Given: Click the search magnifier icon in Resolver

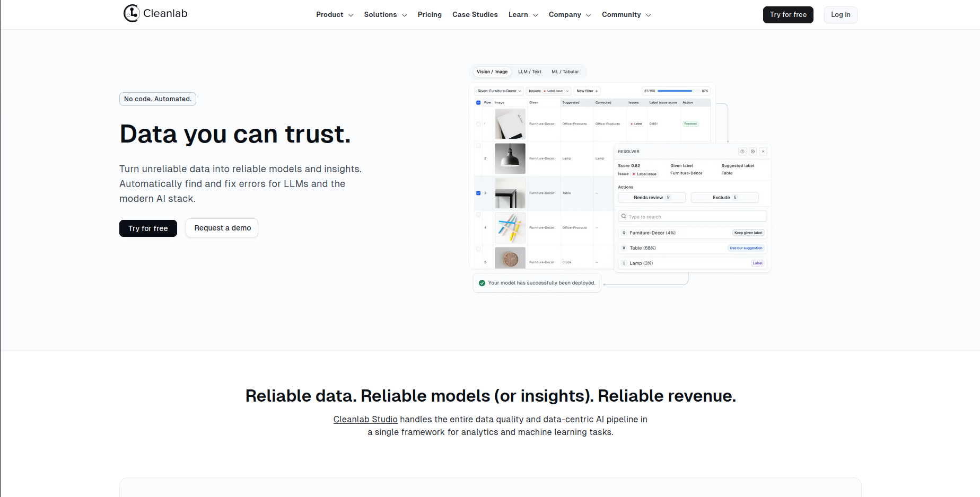Looking at the screenshot, I should (624, 216).
